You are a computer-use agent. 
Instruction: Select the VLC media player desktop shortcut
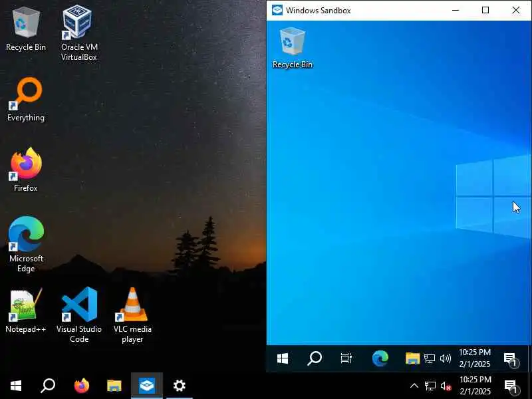click(x=132, y=315)
